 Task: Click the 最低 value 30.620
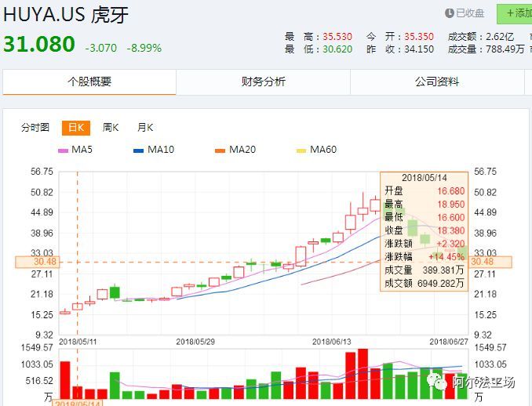tap(337, 49)
